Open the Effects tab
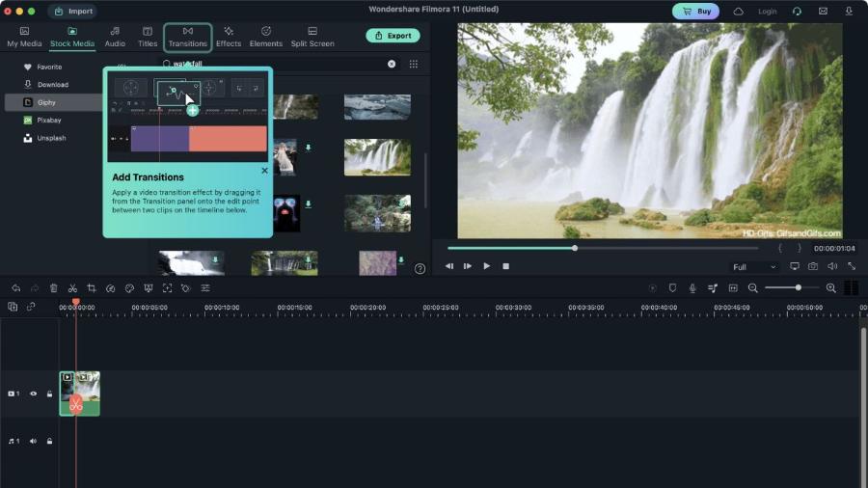The image size is (868, 488). [229, 37]
